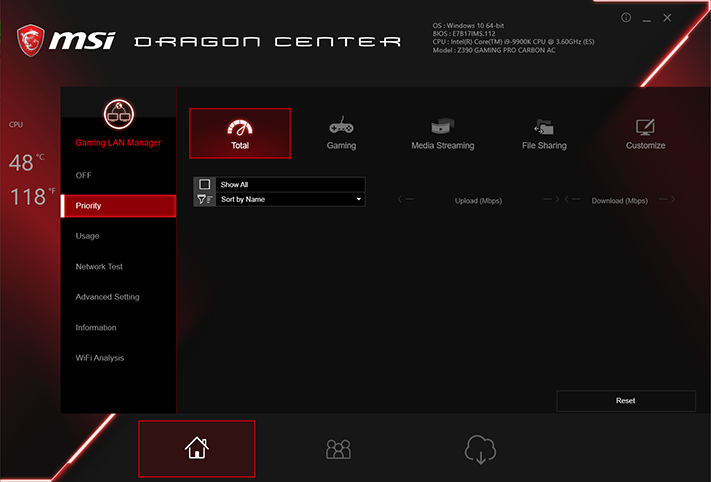The image size is (711, 482).
Task: Turn Gaming LAN Manager OFF
Action: click(x=83, y=175)
